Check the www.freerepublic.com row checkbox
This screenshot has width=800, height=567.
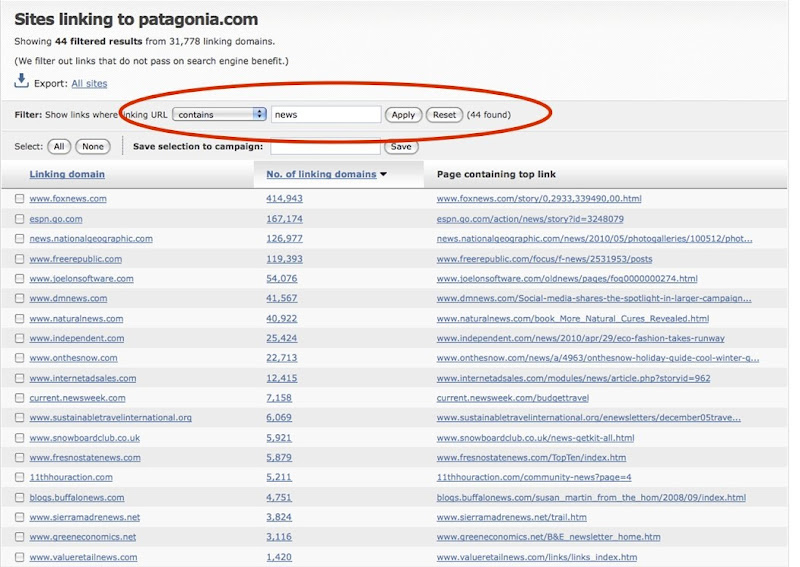(19, 259)
